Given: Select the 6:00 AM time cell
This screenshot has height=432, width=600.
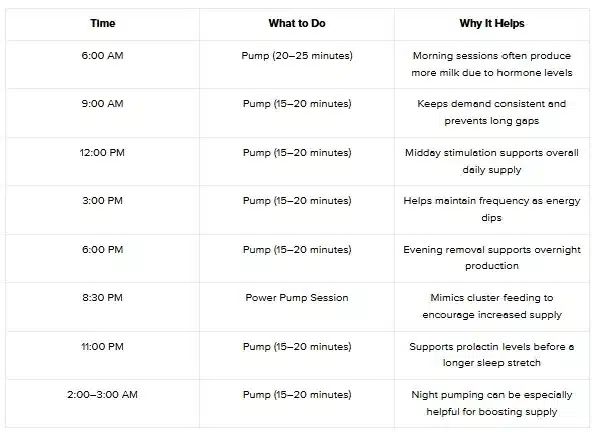Looking at the screenshot, I should click(x=102, y=55).
